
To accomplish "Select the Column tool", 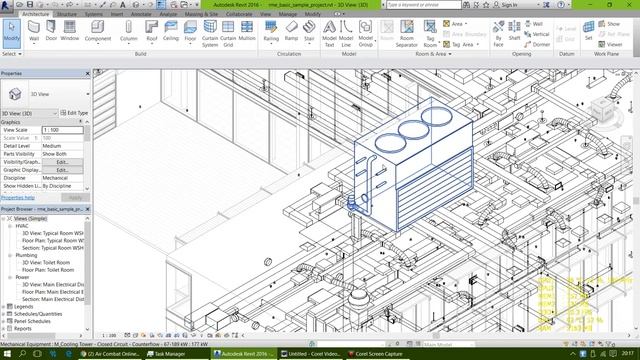I will (x=129, y=32).
